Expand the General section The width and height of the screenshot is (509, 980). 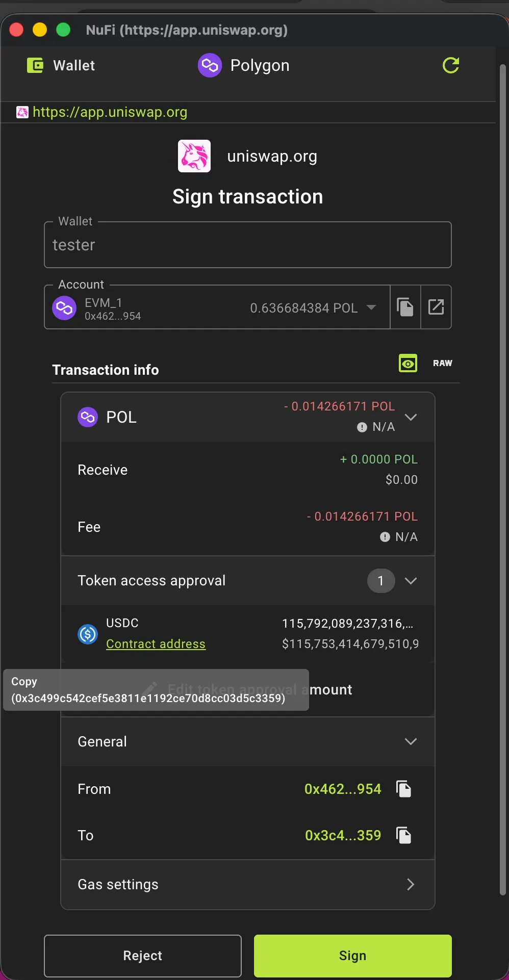(411, 742)
